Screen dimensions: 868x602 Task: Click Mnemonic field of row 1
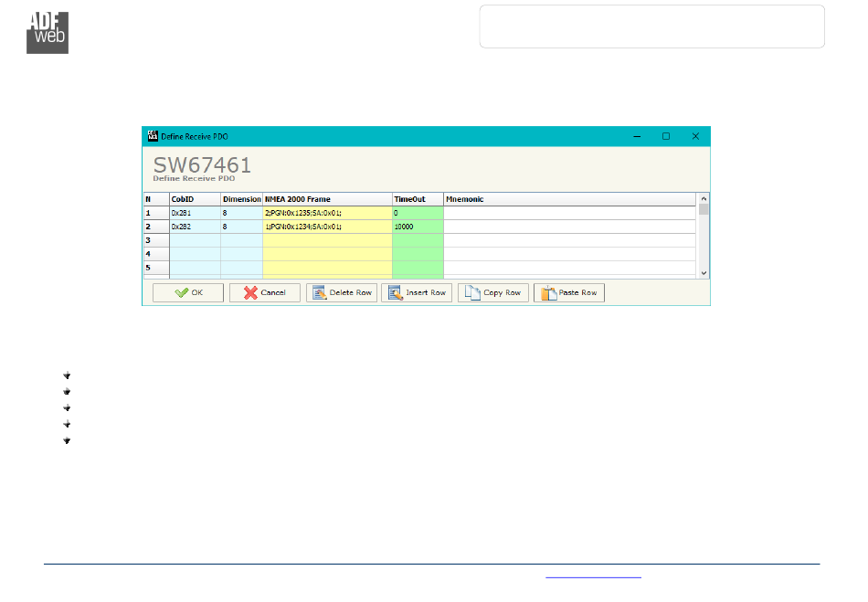tap(569, 213)
